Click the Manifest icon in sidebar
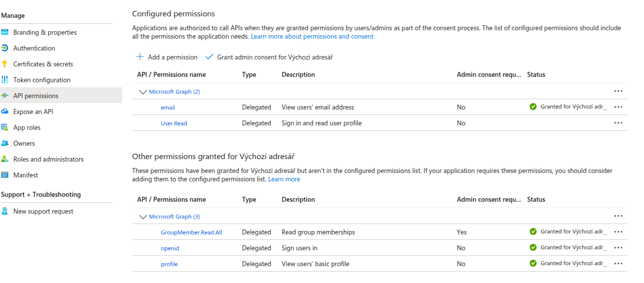The width and height of the screenshot is (644, 283). 5,175
